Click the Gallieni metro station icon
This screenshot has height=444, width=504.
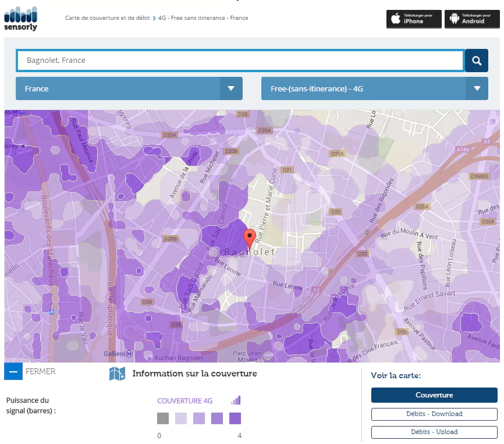[x=129, y=354]
